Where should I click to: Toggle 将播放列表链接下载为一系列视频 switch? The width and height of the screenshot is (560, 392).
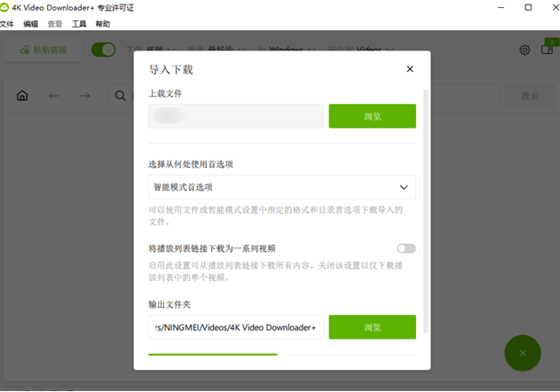click(406, 248)
